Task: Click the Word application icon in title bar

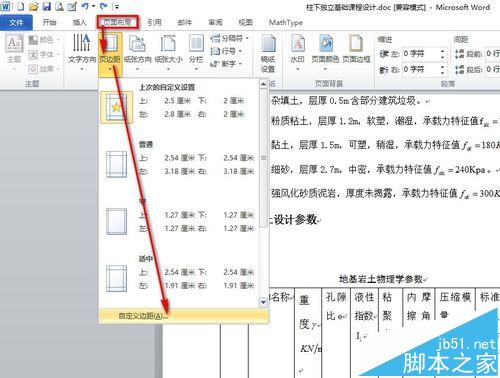Action: 6,6
